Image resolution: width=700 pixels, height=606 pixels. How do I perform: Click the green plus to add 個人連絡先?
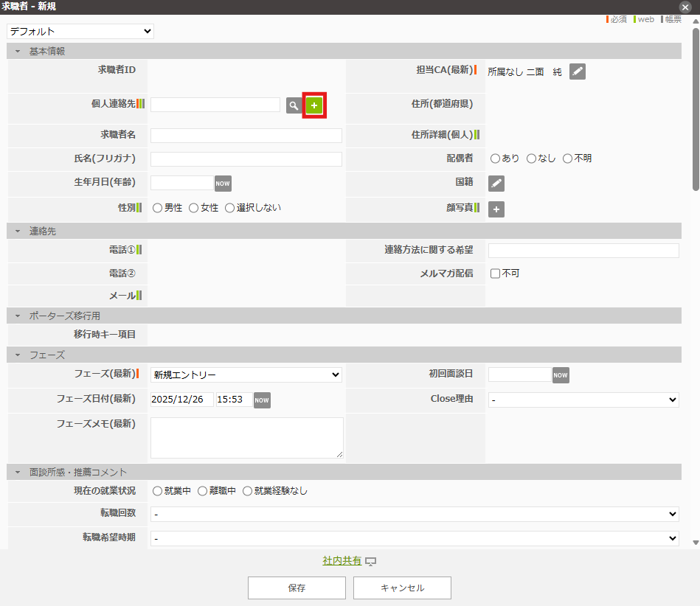[314, 105]
